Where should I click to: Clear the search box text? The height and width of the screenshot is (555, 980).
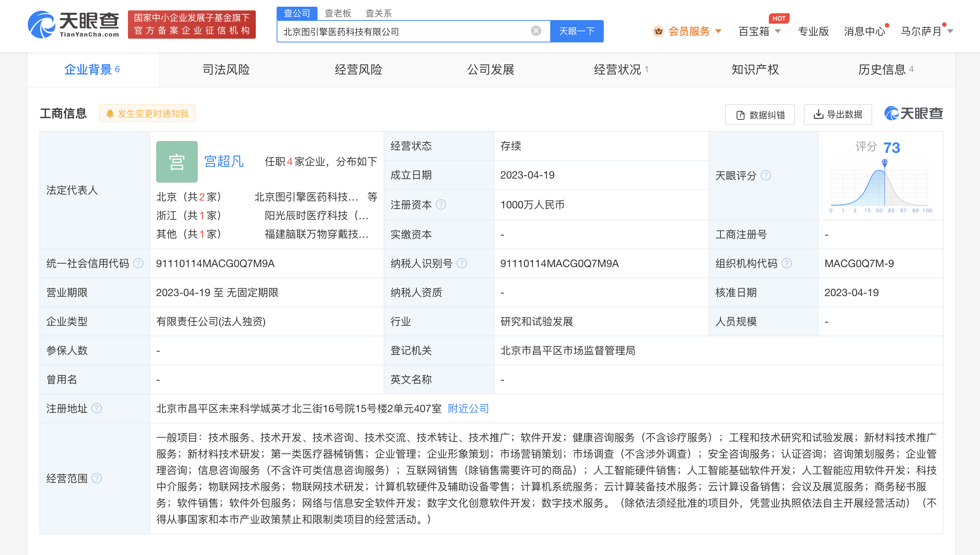click(x=536, y=31)
